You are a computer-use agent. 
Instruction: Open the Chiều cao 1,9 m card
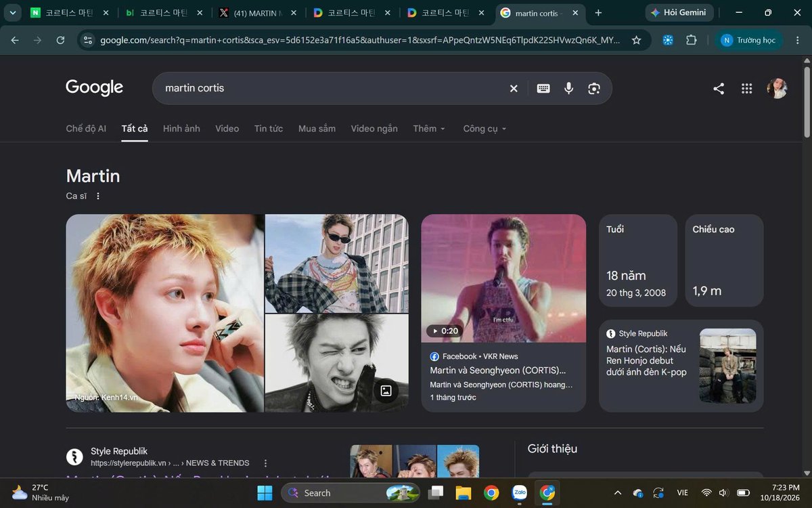pyautogui.click(x=725, y=261)
